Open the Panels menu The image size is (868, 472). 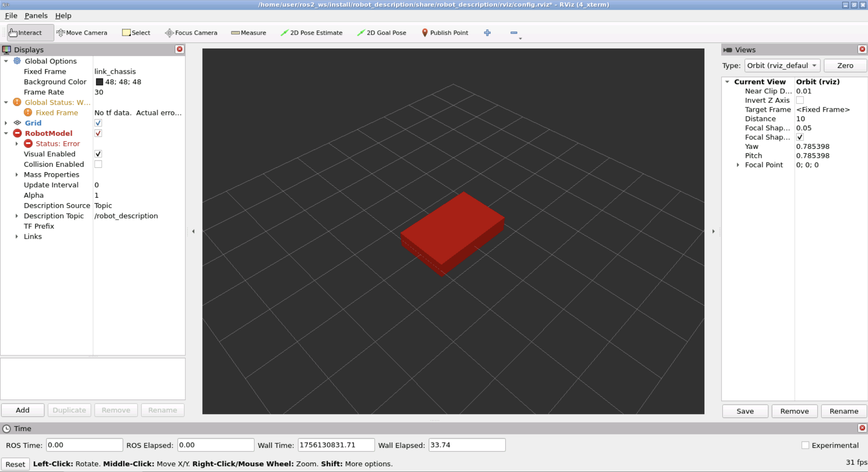pos(36,16)
